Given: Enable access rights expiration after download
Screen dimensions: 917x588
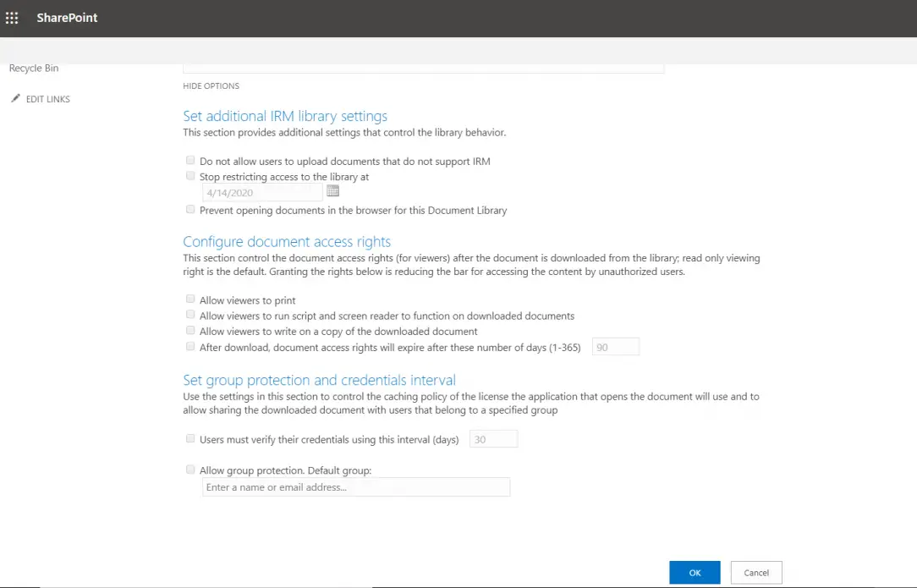Looking at the screenshot, I should pyautogui.click(x=190, y=346).
